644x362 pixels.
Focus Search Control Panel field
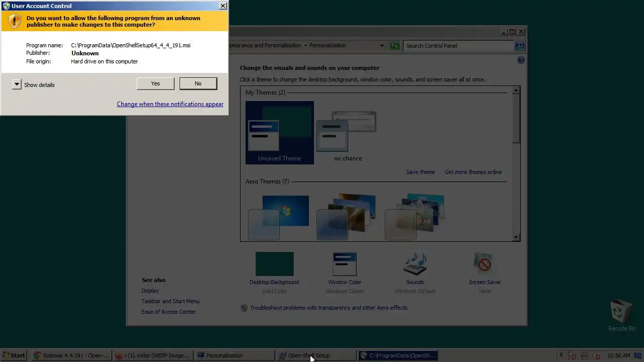click(x=458, y=46)
